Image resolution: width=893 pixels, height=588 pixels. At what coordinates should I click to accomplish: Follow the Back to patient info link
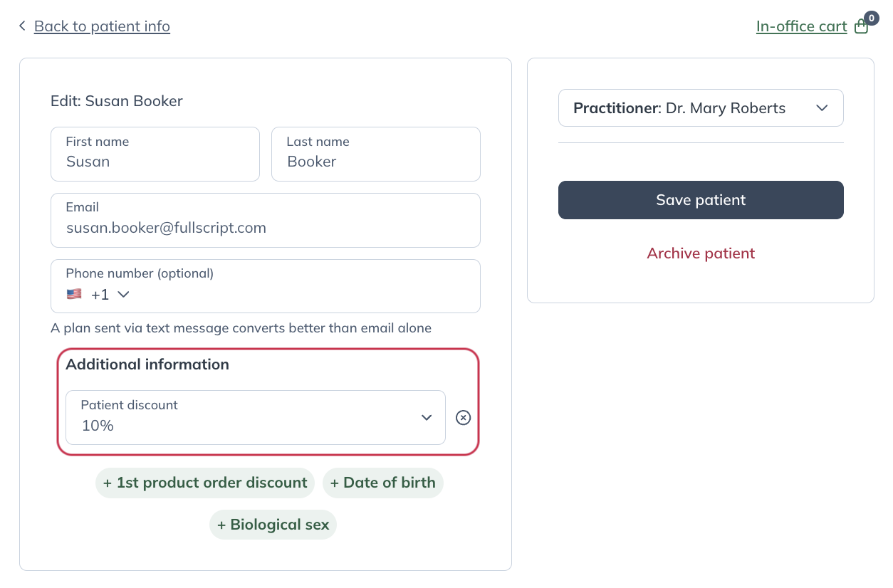point(102,26)
